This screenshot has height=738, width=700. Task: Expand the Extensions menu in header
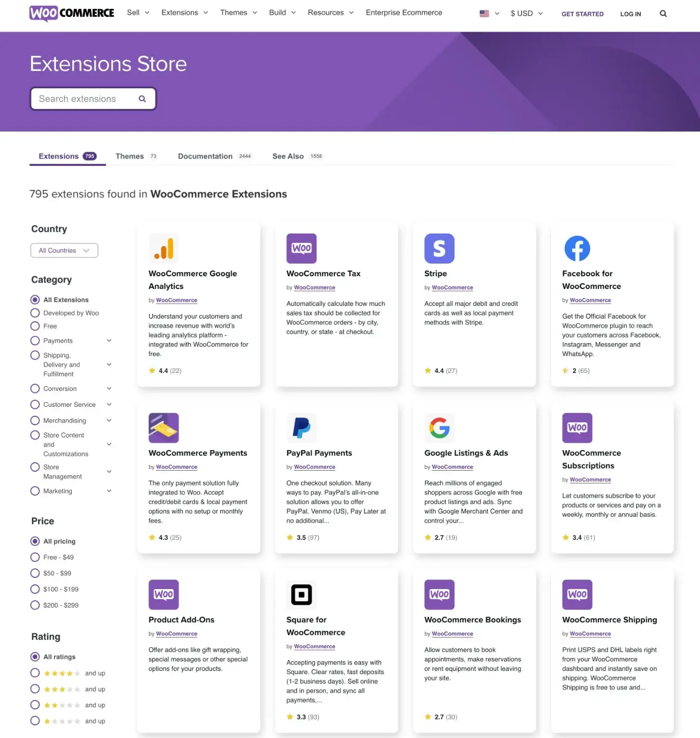[x=184, y=13]
